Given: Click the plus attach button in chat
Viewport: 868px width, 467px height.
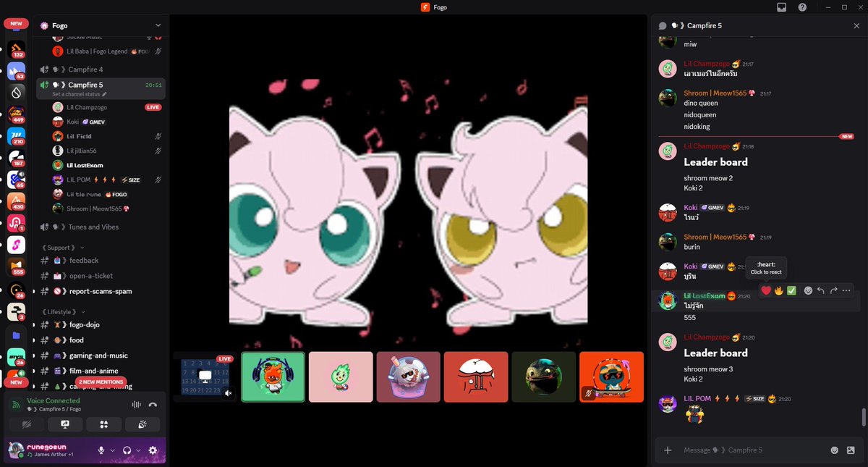Looking at the screenshot, I should pos(668,450).
